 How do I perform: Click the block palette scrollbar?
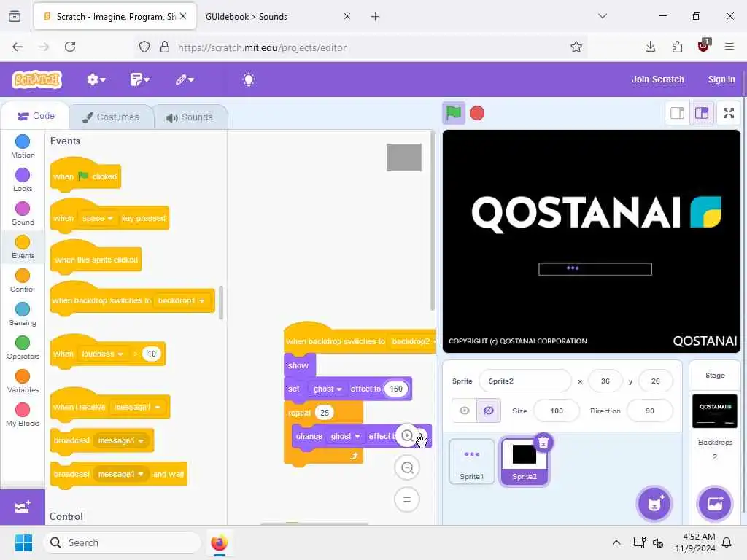(220, 303)
